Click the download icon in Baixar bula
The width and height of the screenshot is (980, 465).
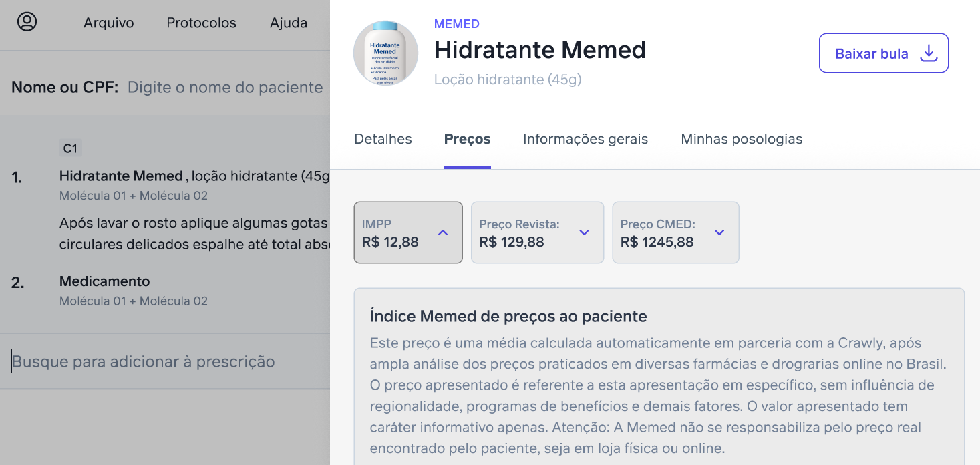pyautogui.click(x=929, y=53)
